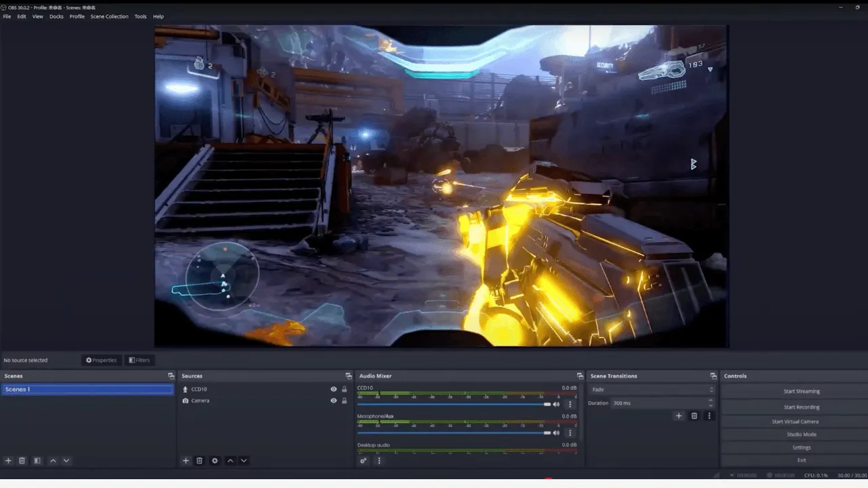Viewport: 868px width, 488px height.
Task: Click the CPU: 0.1% status text
Action: pyautogui.click(x=816, y=475)
